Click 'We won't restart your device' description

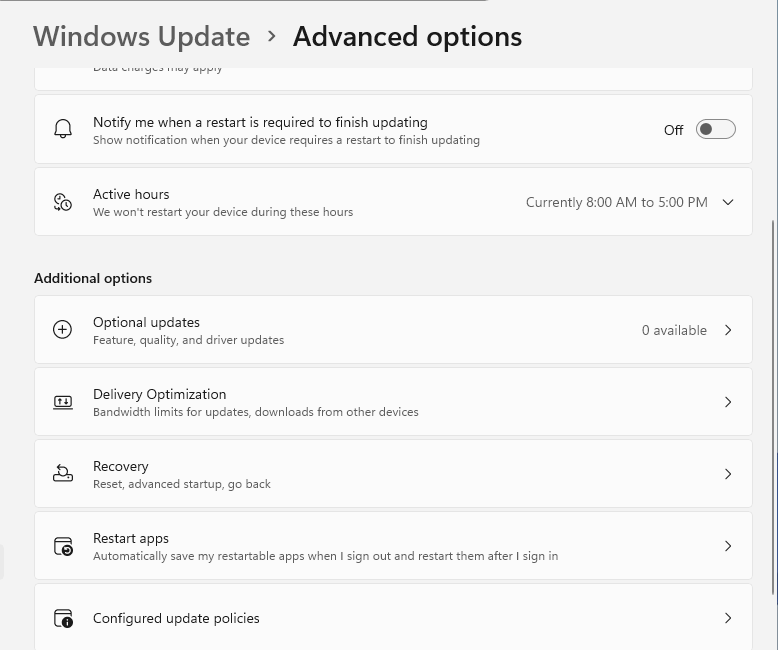coord(223,212)
